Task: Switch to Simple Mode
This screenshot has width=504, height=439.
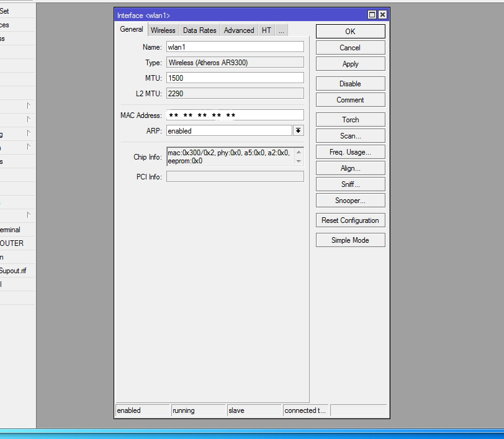Action: pyautogui.click(x=350, y=240)
